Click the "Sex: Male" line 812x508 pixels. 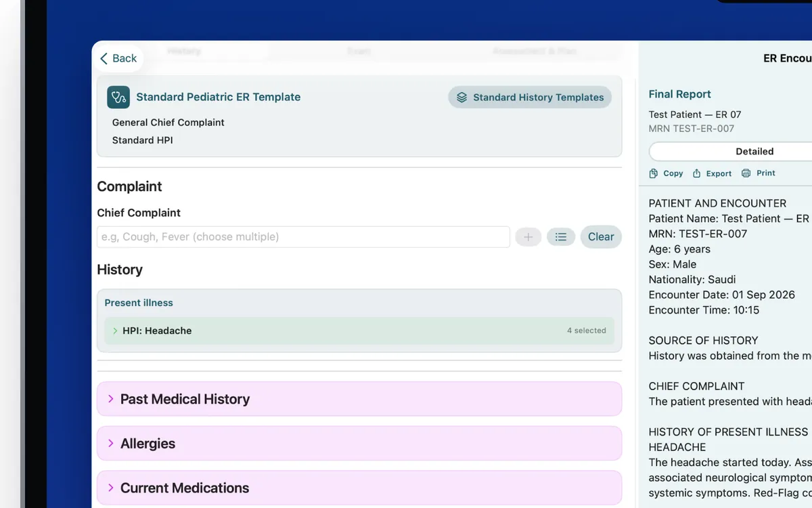[672, 264]
